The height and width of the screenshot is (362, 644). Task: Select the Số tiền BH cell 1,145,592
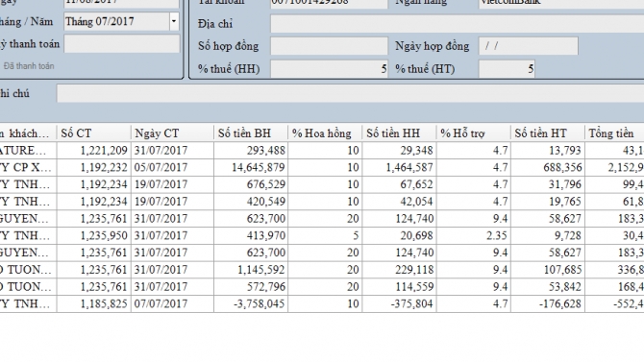[251, 270]
